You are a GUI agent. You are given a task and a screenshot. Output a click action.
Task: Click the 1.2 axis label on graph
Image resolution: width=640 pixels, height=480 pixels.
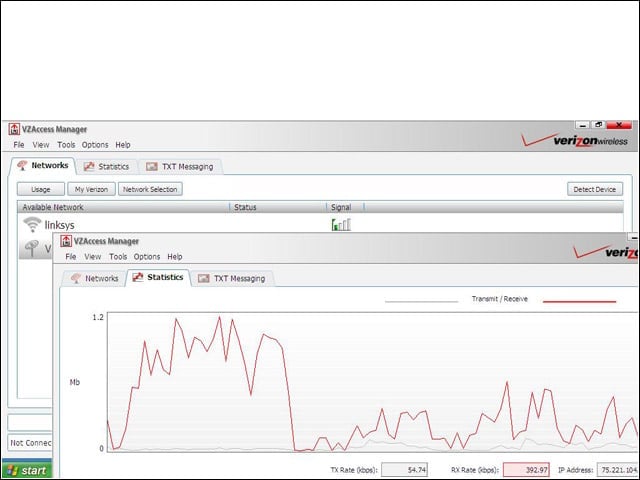[x=98, y=318]
